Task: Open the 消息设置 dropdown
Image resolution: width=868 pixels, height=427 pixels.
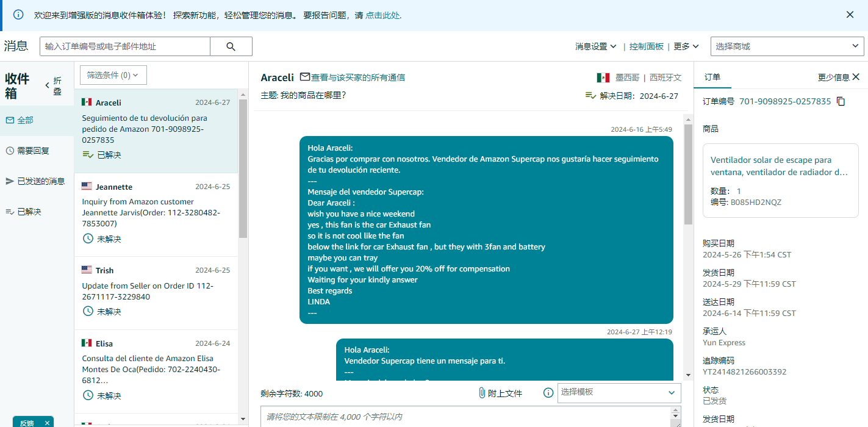Action: (x=595, y=46)
